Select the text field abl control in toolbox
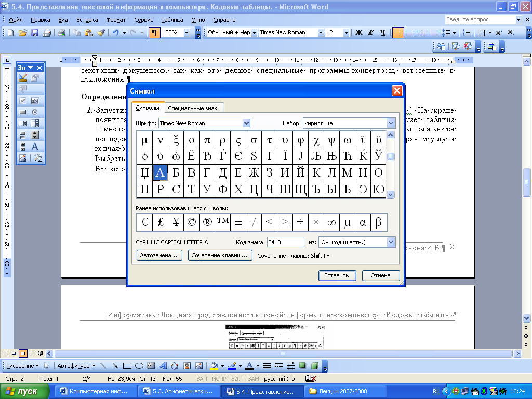 [x=35, y=100]
